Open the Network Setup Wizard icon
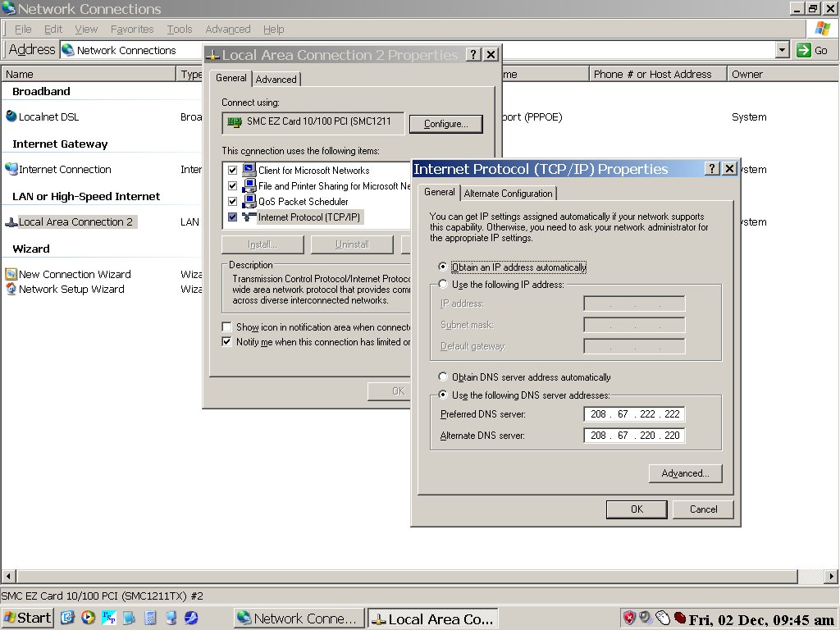 click(11, 290)
